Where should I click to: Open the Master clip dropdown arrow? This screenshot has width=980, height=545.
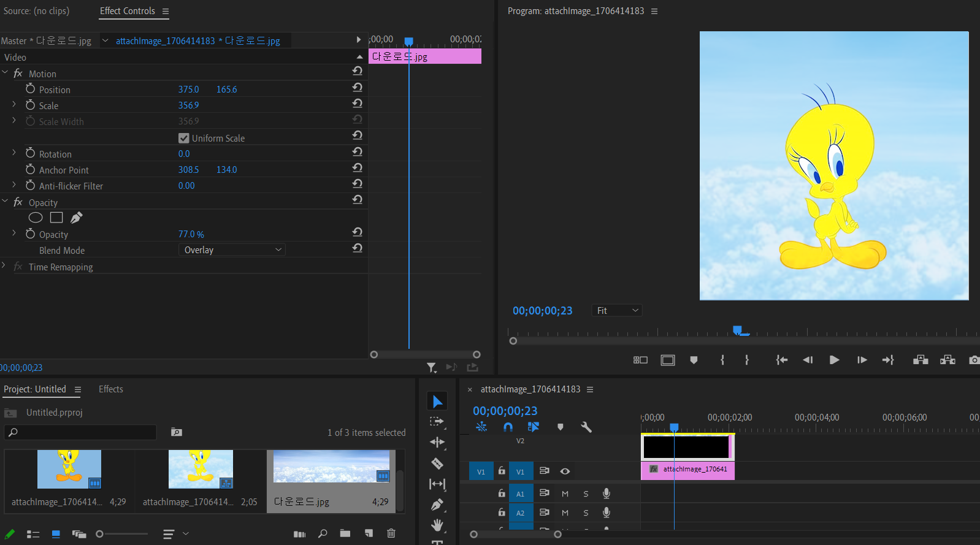pos(105,40)
